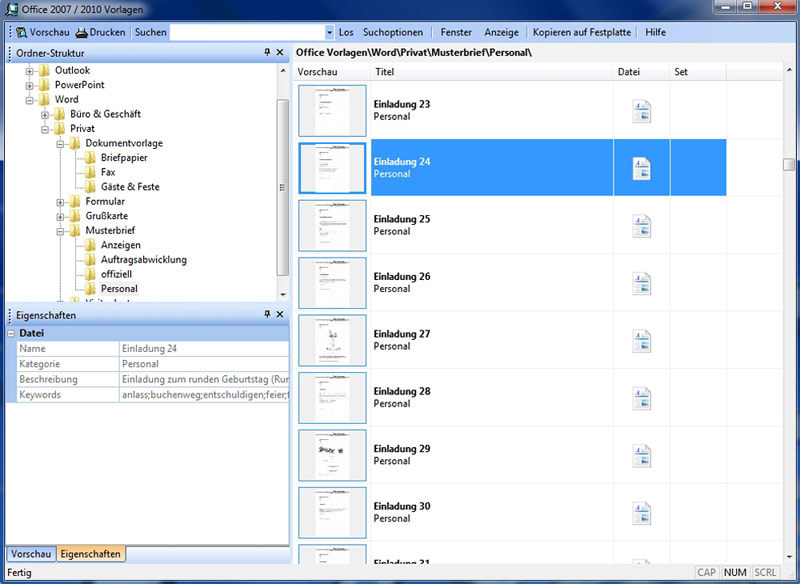Screen dimensions: 800x584
Task: Switch to the Eigenschaften bottom tab
Action: click(x=90, y=554)
